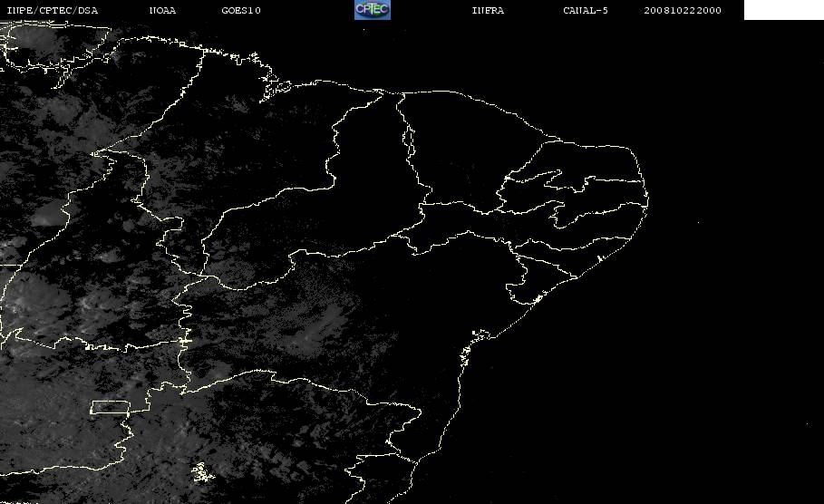Click the bright gray cloud blob on the far left
824x504 pixels.
47,217
